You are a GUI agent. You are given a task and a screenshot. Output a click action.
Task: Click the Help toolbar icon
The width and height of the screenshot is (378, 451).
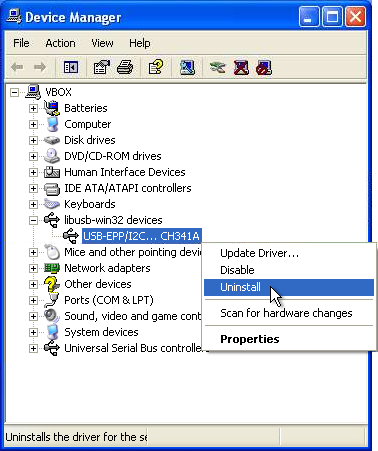156,67
